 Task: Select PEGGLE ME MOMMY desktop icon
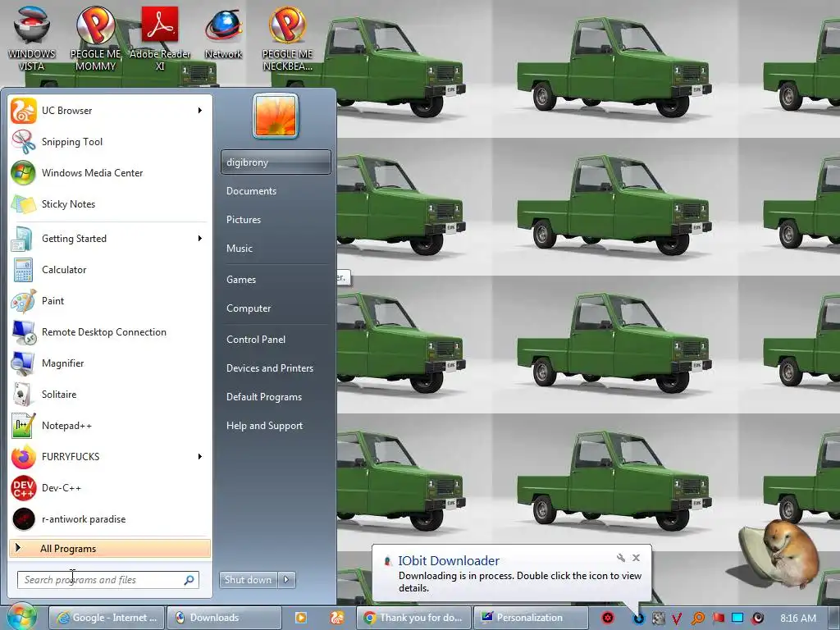point(95,38)
